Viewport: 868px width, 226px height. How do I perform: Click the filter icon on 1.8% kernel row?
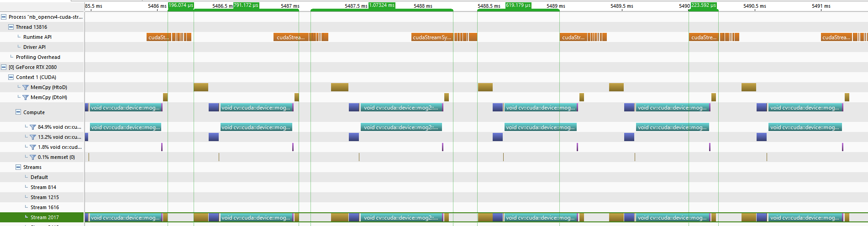click(33, 147)
